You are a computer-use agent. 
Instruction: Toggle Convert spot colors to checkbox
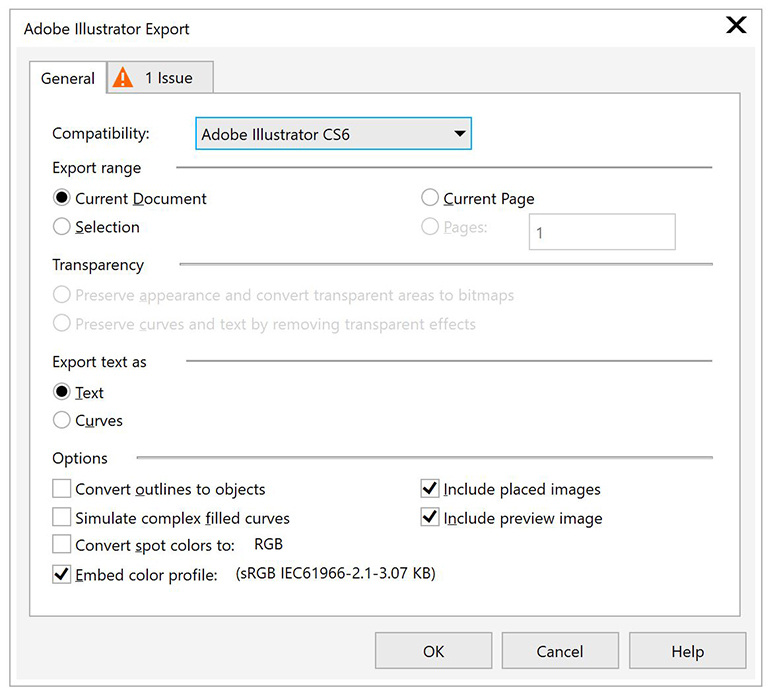pyautogui.click(x=63, y=546)
